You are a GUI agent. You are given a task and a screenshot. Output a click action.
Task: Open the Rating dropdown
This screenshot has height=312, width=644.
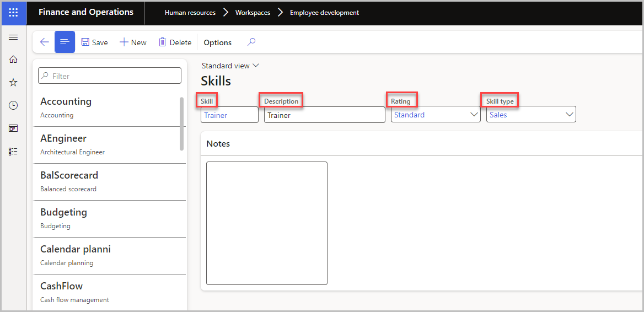pos(436,115)
